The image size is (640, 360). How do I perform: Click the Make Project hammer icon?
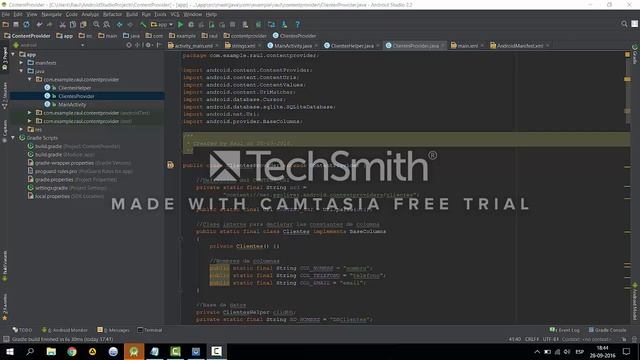point(143,24)
